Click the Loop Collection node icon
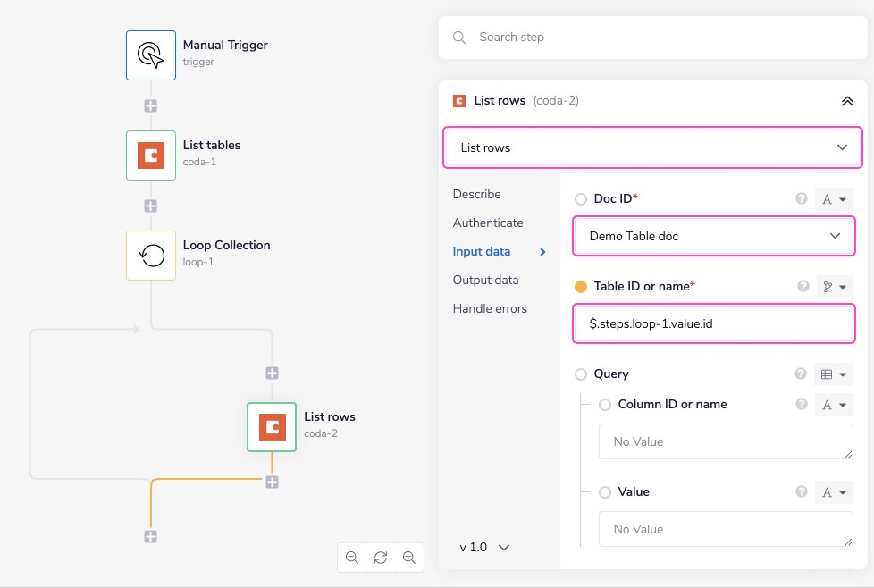 (150, 255)
